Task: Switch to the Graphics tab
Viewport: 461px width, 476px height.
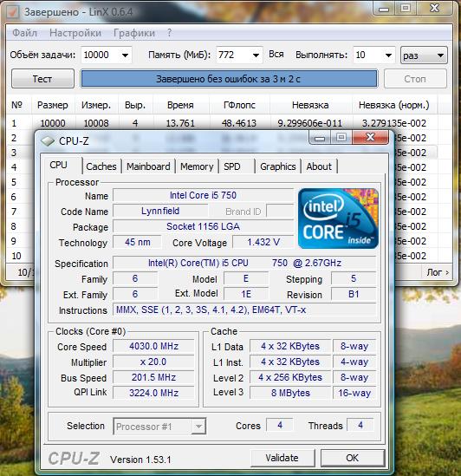Action: click(x=278, y=166)
